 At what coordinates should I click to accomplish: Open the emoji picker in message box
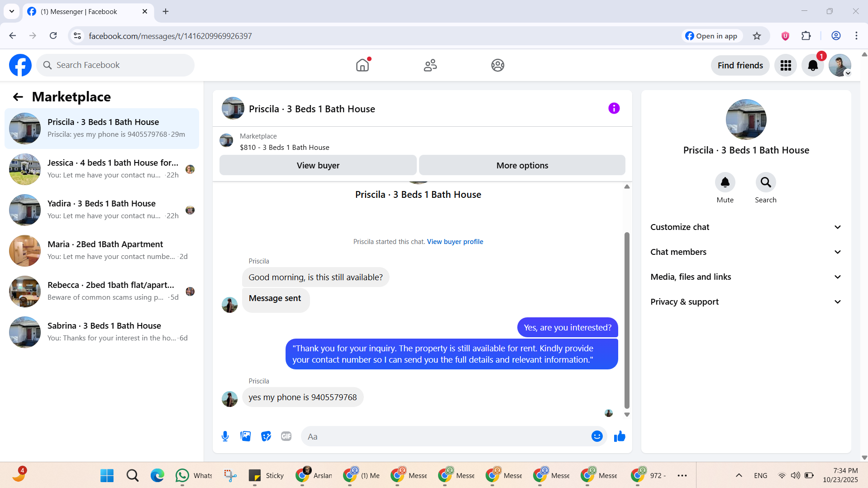[597, 436]
